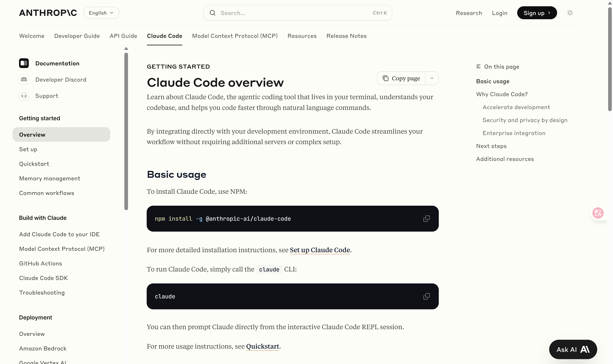Screen dimensions: 613x364
Task: Open the Welcome tab
Action: [x=32, y=36]
